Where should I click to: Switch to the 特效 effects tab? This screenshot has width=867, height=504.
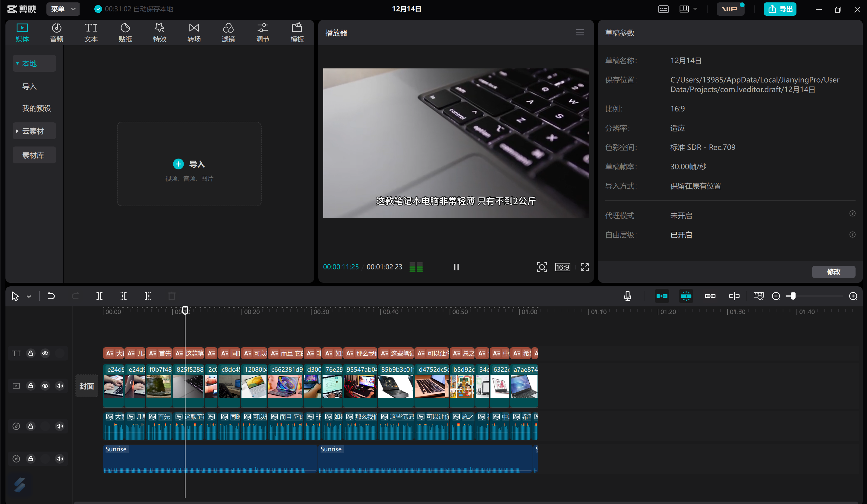coord(160,33)
